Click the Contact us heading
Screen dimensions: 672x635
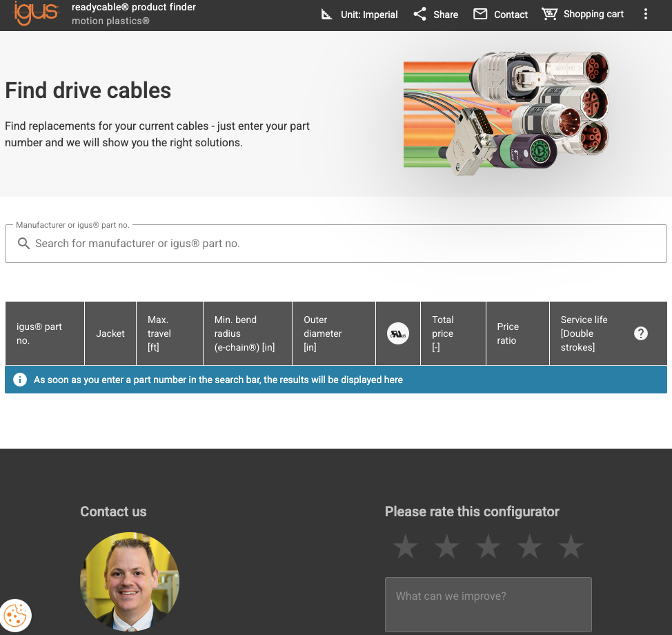[x=113, y=511]
